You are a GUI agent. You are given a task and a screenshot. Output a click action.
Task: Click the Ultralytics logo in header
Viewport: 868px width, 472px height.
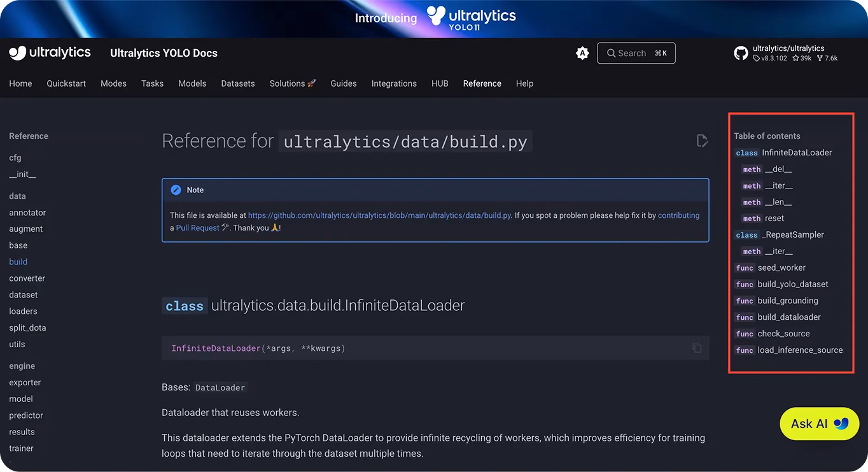coord(50,53)
